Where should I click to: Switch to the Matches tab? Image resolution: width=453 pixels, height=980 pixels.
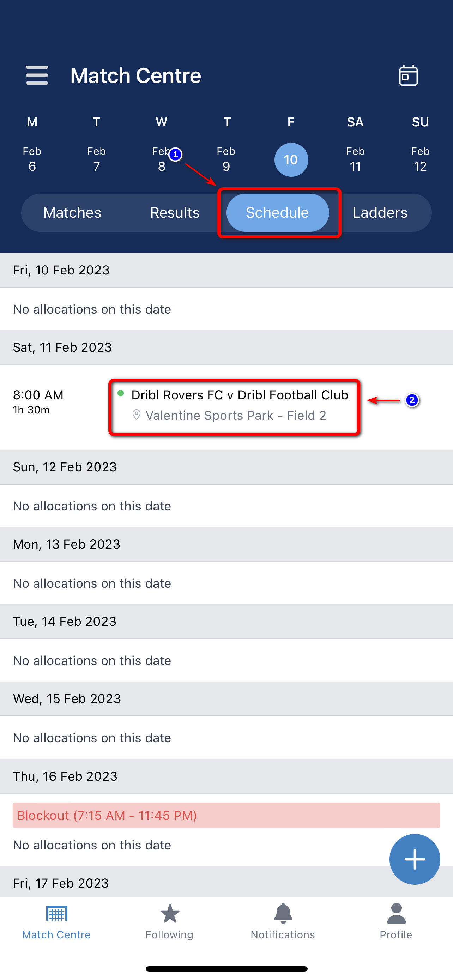click(72, 212)
